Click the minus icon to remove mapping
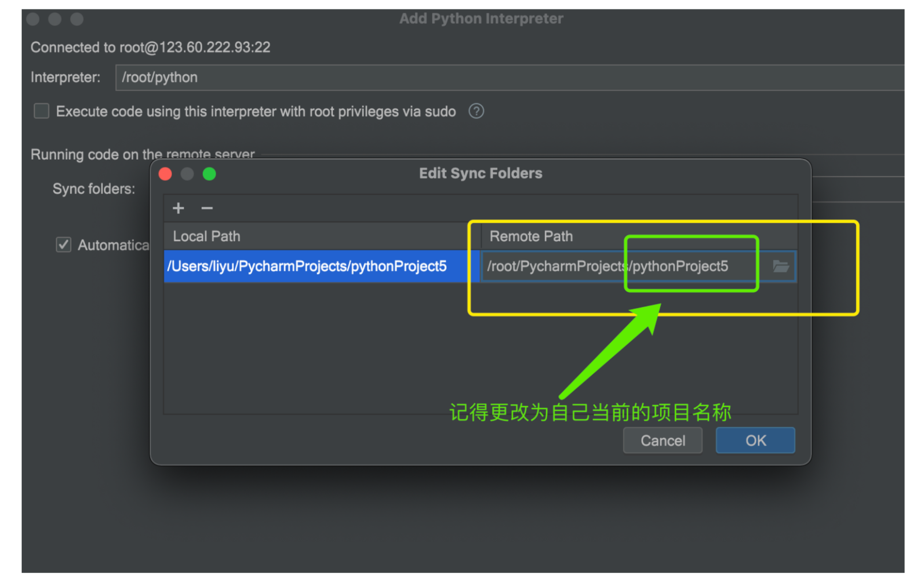 coord(207,208)
